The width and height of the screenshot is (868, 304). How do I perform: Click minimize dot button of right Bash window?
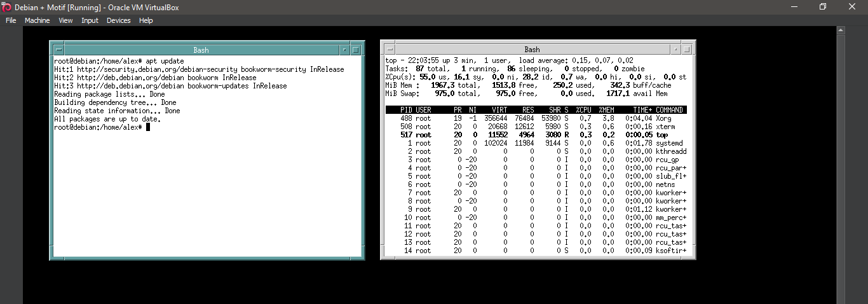click(676, 49)
